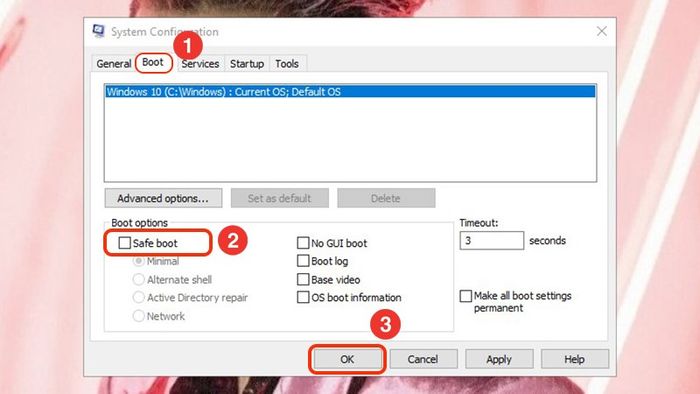Toggle OS boot information checkbox

coord(303,297)
